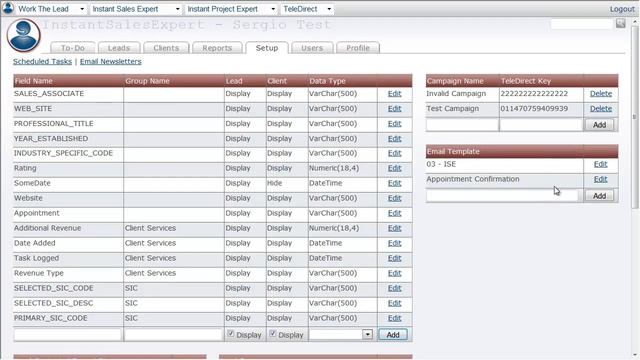The height and width of the screenshot is (360, 640).
Task: Edit the SomeDate field
Action: [x=394, y=183]
